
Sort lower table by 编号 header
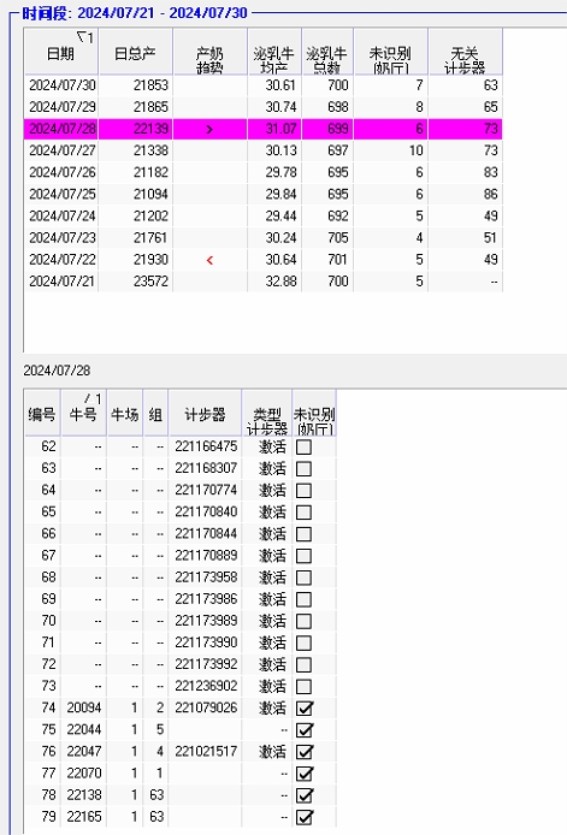(42, 413)
